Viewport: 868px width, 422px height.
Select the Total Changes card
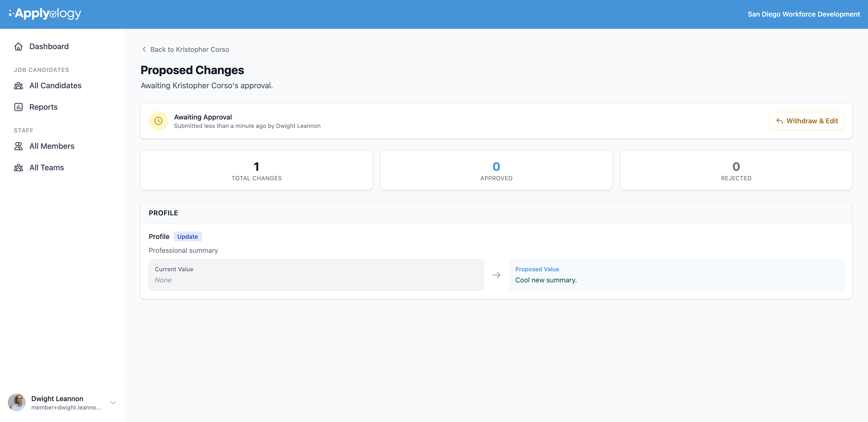256,170
